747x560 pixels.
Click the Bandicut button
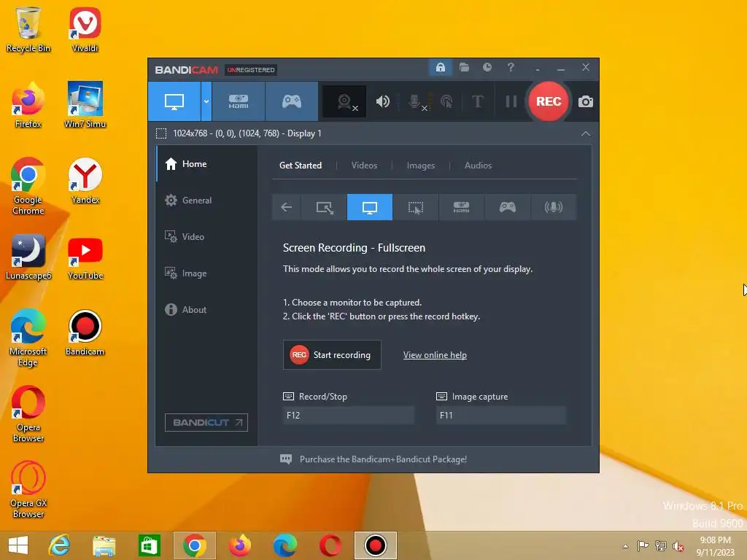(x=206, y=422)
